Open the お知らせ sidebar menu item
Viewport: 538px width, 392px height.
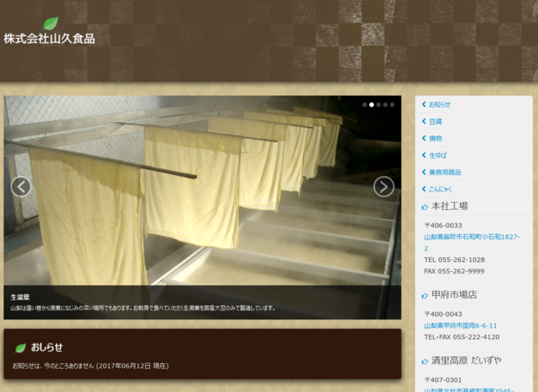pyautogui.click(x=439, y=105)
